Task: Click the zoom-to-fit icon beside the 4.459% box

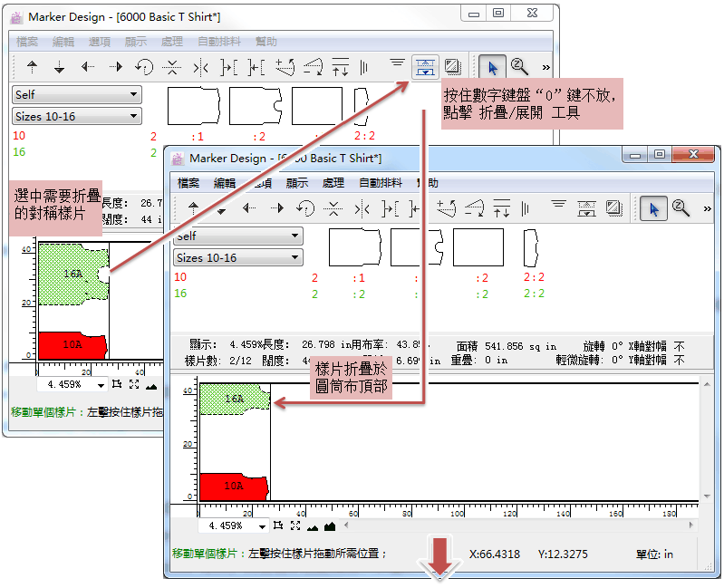Action: tap(295, 525)
